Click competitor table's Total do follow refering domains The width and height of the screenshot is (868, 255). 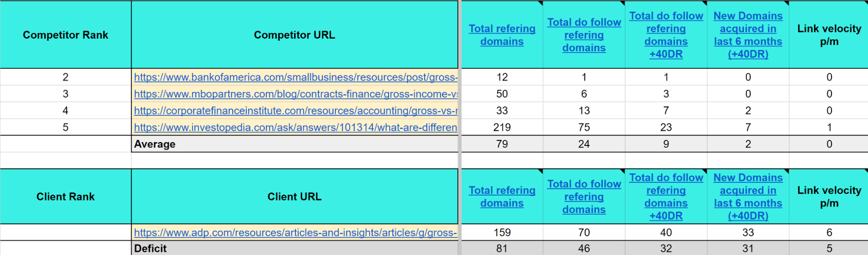point(584,35)
